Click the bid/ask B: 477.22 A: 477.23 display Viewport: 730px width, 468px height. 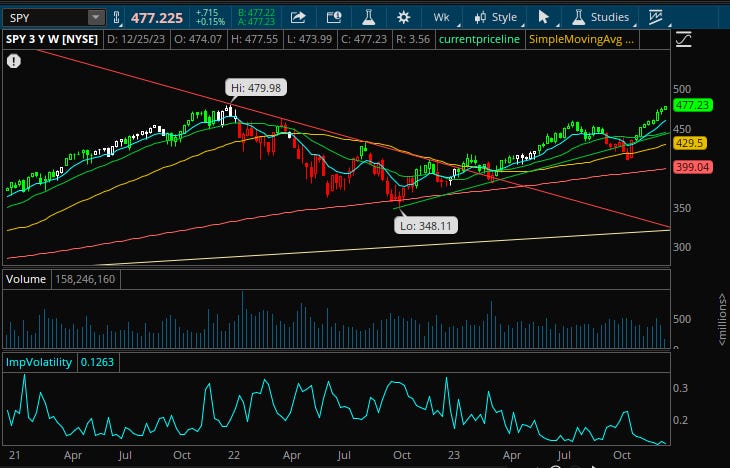256,18
